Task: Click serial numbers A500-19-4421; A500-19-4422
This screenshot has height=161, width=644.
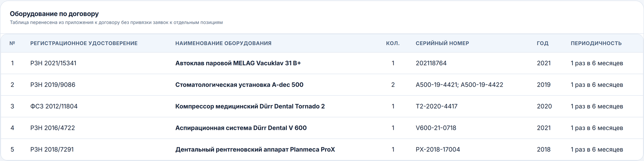Action: pos(459,85)
